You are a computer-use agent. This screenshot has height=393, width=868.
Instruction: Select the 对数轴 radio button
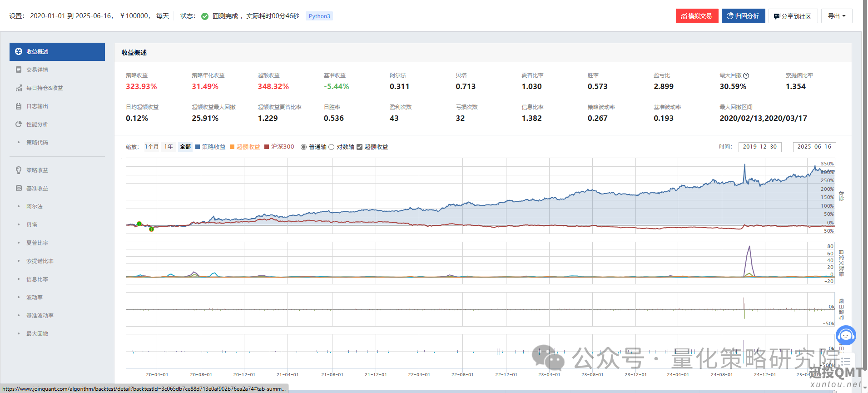(x=331, y=147)
